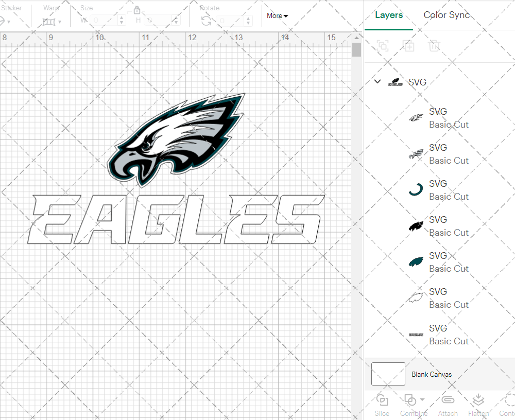Image resolution: width=515 pixels, height=420 pixels.
Task: Select the top-level SVG group layer row
Action: [439, 82]
